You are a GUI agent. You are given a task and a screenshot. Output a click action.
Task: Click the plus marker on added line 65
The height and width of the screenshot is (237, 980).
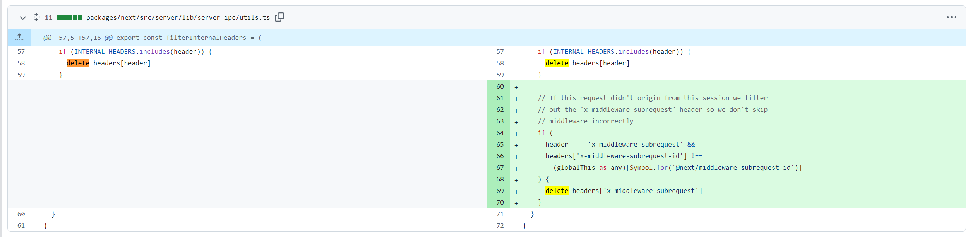click(516, 145)
